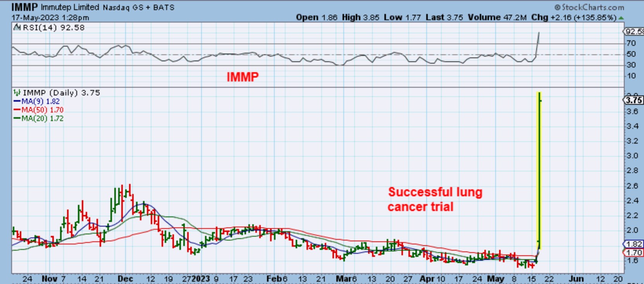Click the 10 level on the RSI scale

tap(631, 76)
